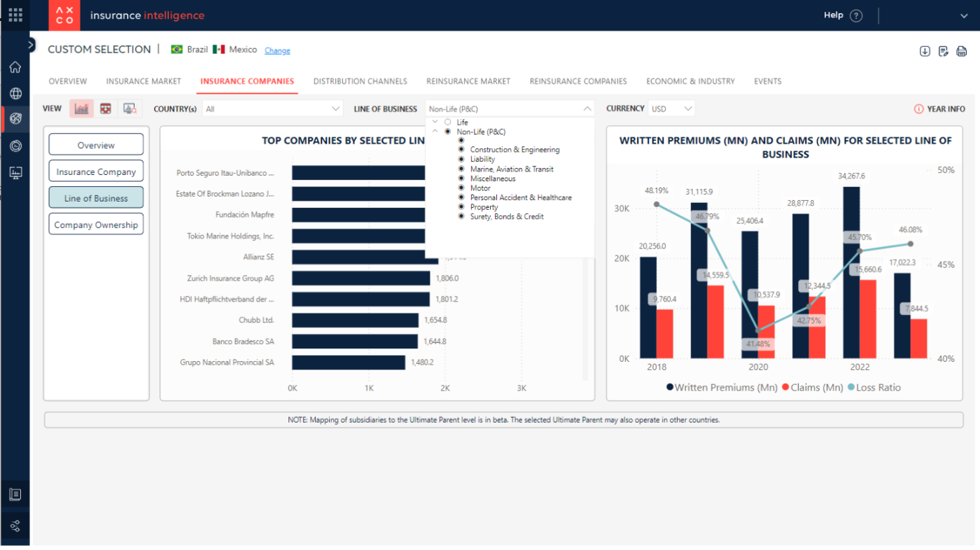Image resolution: width=980 pixels, height=550 pixels.
Task: Open the presentation monitor sidebar icon
Action: (x=15, y=172)
